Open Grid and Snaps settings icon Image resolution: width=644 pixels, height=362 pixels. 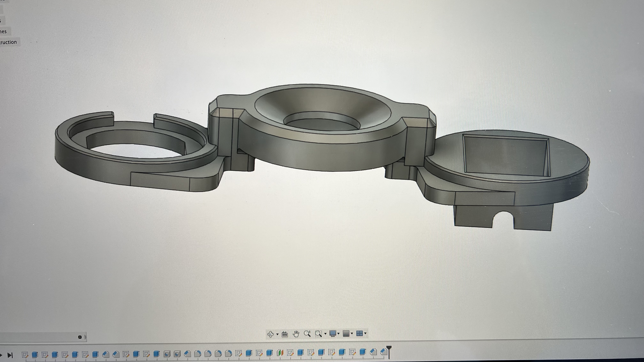[x=346, y=334]
